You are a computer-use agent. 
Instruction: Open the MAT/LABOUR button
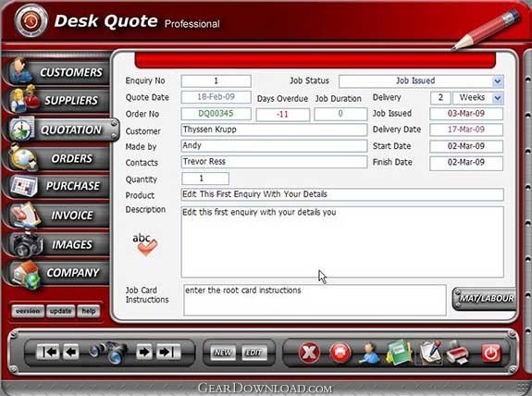click(x=485, y=298)
